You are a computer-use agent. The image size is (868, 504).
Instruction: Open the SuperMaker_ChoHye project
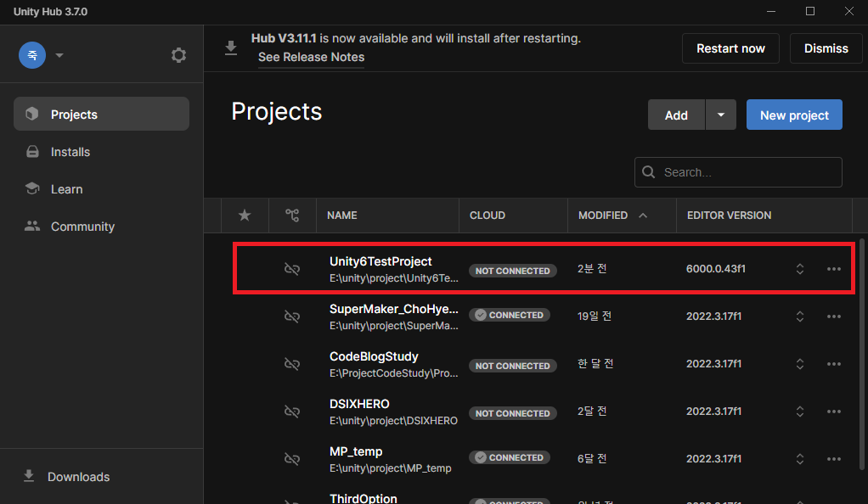pyautogui.click(x=393, y=309)
